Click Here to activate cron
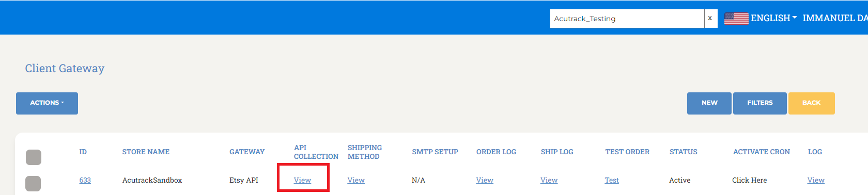 (x=750, y=180)
